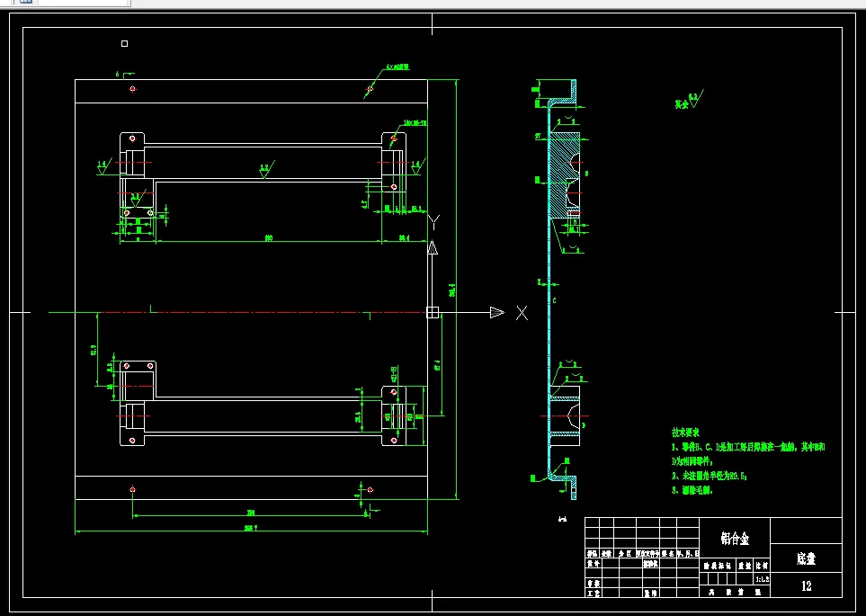Click the X axis label of the UCS icon
Image resolution: width=866 pixels, height=616 pixels.
point(522,313)
